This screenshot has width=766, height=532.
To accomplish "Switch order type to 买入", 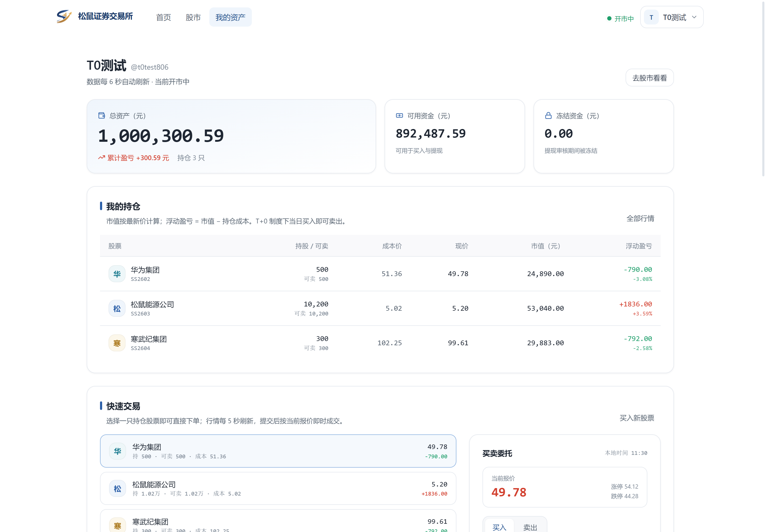I will (499, 526).
